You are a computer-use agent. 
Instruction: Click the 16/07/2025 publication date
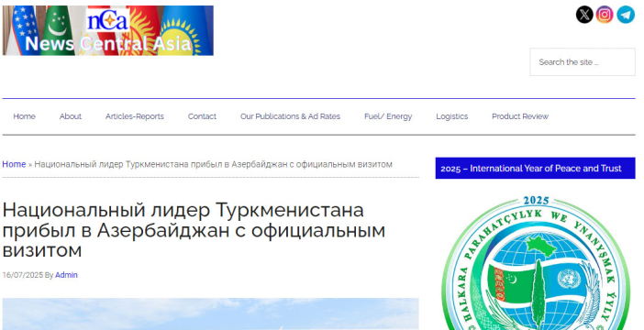tap(23, 275)
